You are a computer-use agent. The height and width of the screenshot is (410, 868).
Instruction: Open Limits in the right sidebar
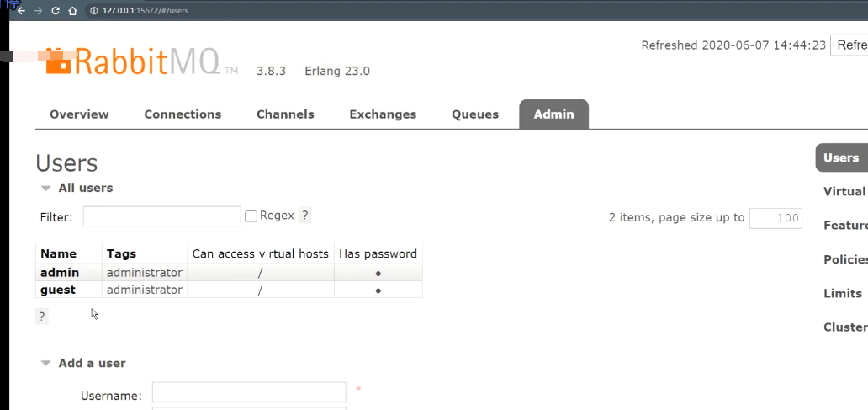tap(843, 294)
